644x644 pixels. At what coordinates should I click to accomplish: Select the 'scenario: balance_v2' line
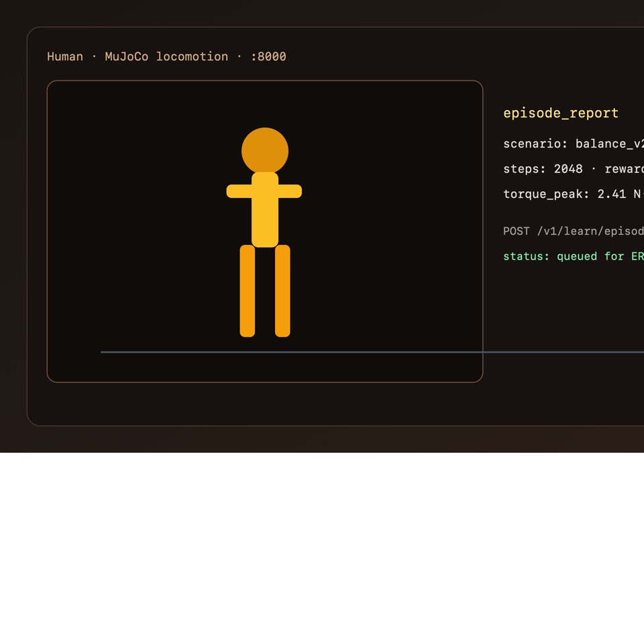[x=574, y=144]
